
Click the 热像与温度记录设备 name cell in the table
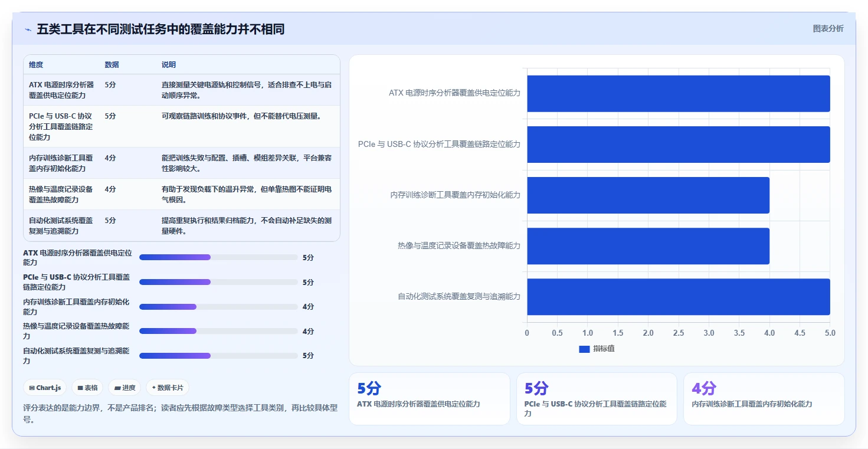61,194
